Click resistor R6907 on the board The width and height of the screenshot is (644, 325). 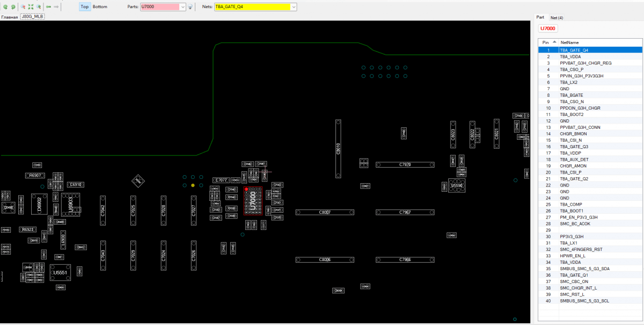pyautogui.click(x=35, y=176)
